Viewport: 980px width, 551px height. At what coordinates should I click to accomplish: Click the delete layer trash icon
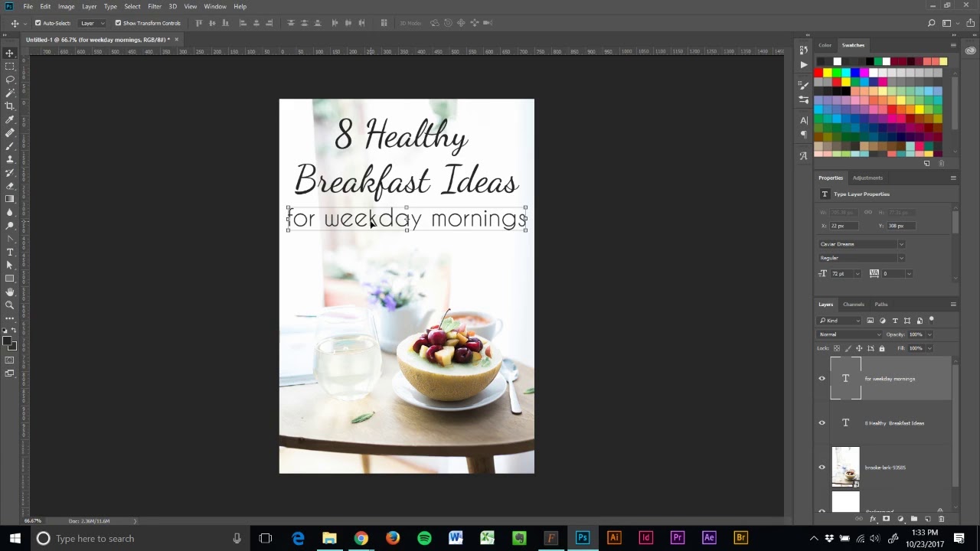942,519
